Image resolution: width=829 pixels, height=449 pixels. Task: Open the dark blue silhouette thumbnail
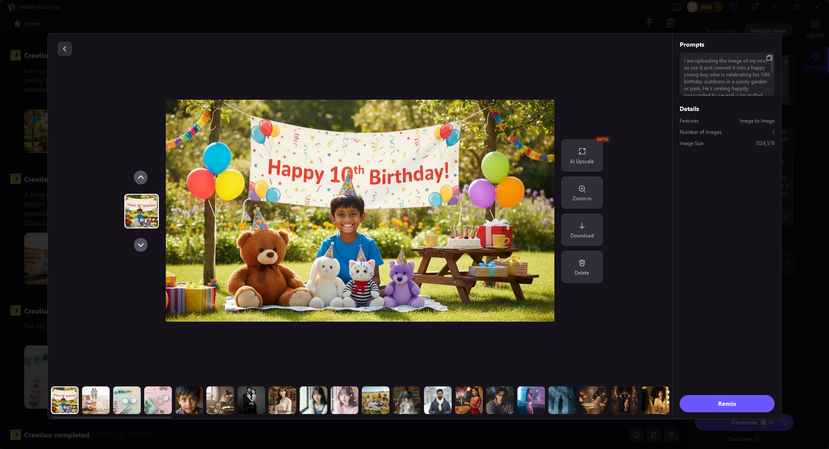tap(562, 400)
